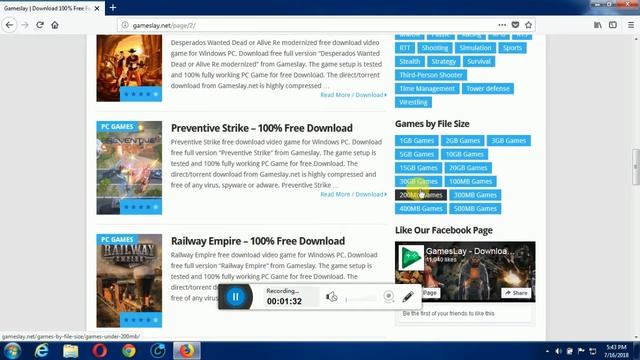Choose the Sports genre tag

click(x=512, y=48)
